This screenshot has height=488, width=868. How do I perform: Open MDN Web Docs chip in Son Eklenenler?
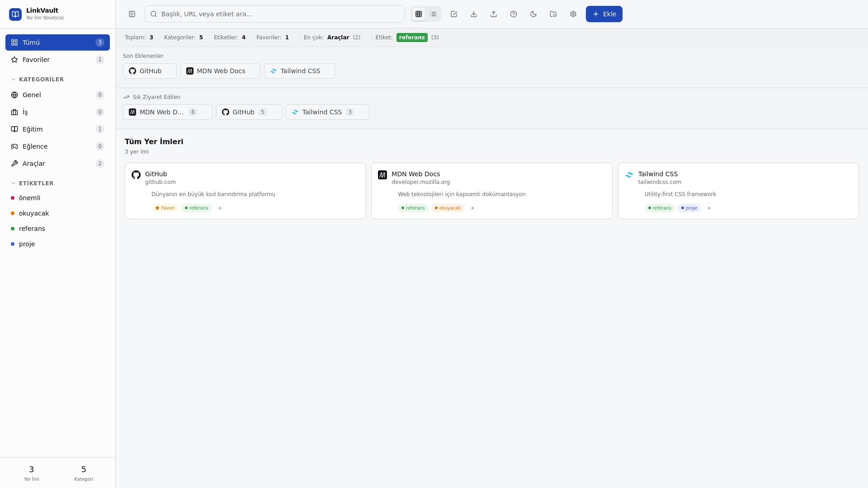[220, 71]
